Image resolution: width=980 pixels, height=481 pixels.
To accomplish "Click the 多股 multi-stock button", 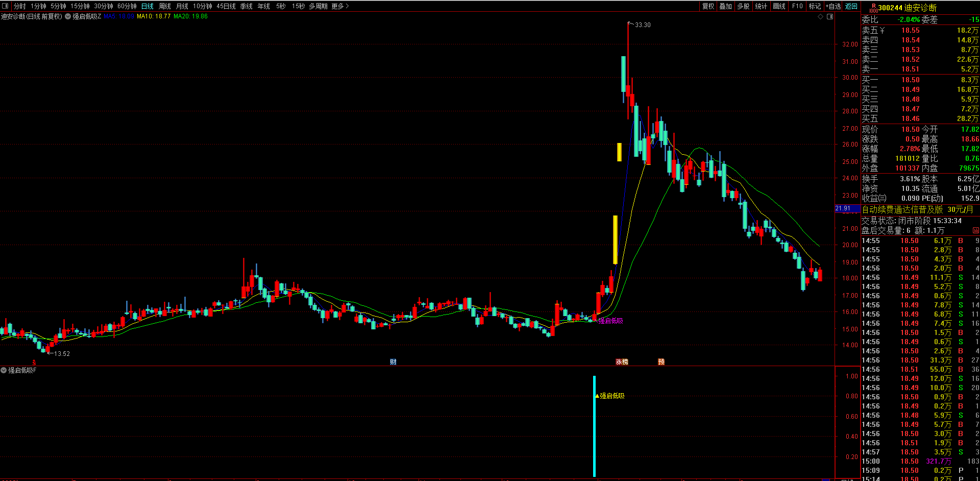I will pyautogui.click(x=744, y=6).
